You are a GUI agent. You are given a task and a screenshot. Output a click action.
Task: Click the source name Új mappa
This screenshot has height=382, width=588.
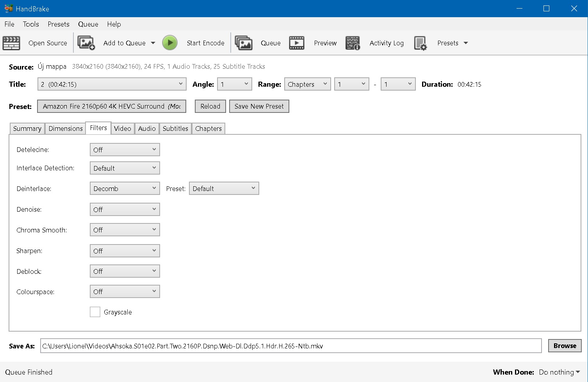[x=52, y=66]
